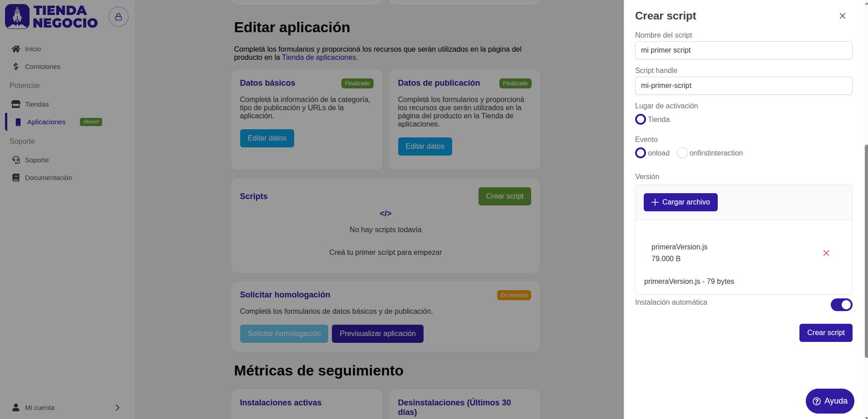
Task: Close the Crear script panel
Action: coord(843,16)
